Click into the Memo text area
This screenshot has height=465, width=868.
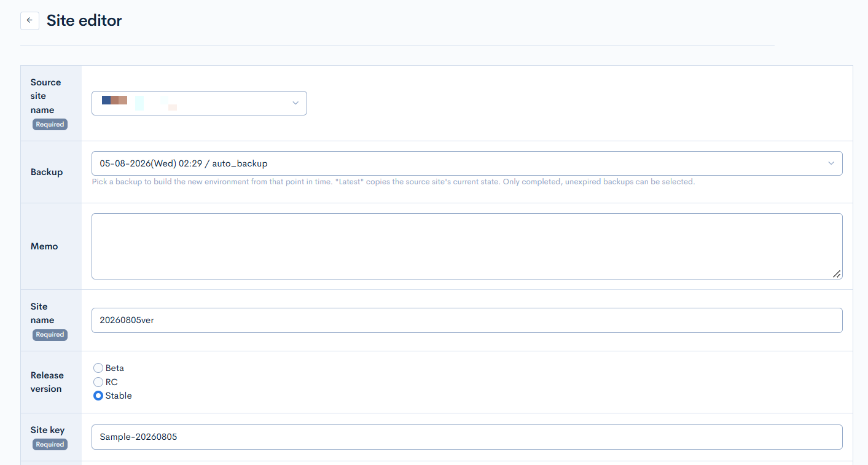point(467,246)
